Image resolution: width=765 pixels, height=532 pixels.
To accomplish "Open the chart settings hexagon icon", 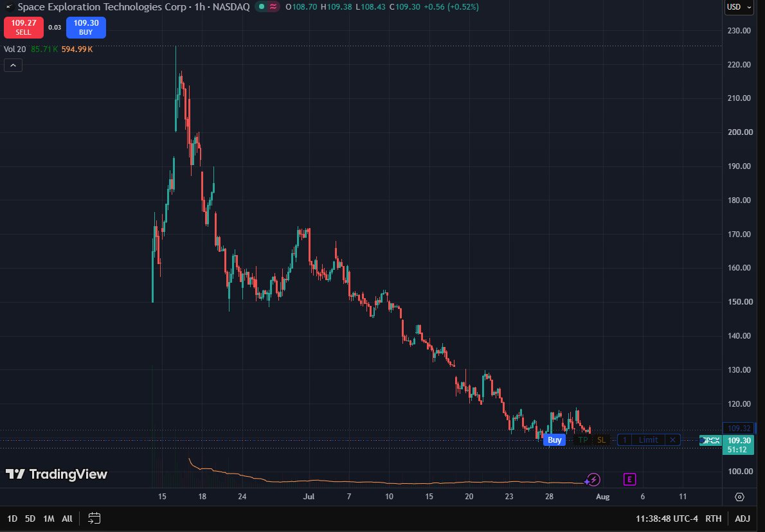I will coord(740,497).
